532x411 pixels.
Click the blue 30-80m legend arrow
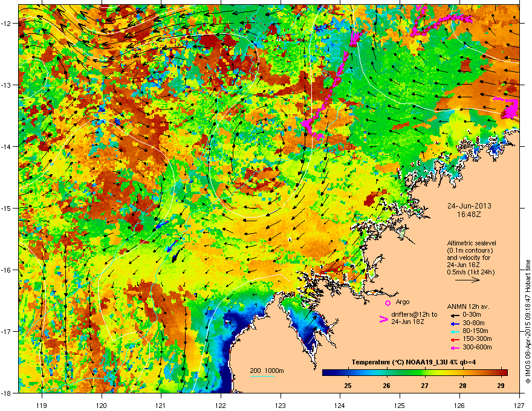tap(455, 323)
